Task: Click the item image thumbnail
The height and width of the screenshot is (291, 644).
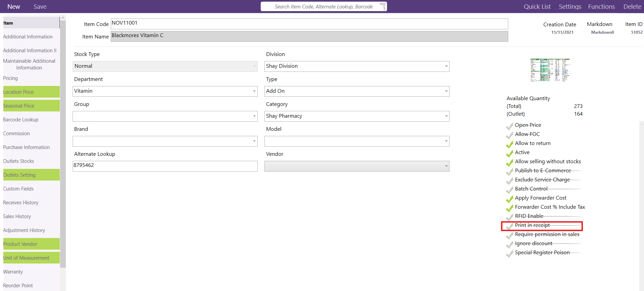Action: click(x=550, y=70)
